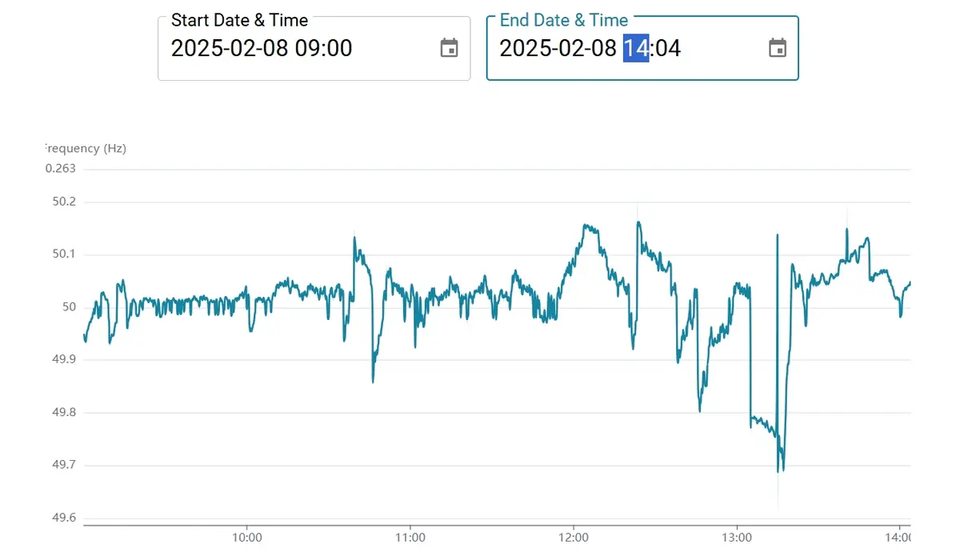Select the 09:00 time in Start Date field
Screen dimensions: 960x560
click(x=323, y=48)
